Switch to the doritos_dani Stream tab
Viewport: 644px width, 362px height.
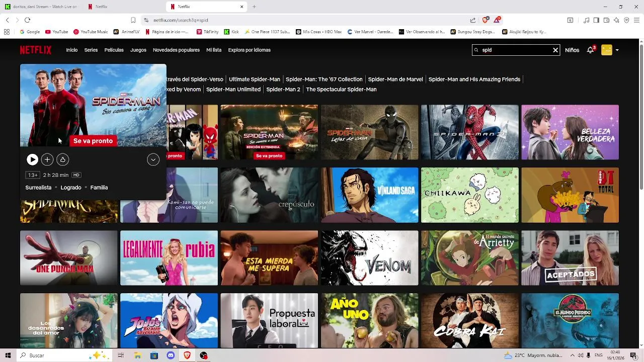41,7
